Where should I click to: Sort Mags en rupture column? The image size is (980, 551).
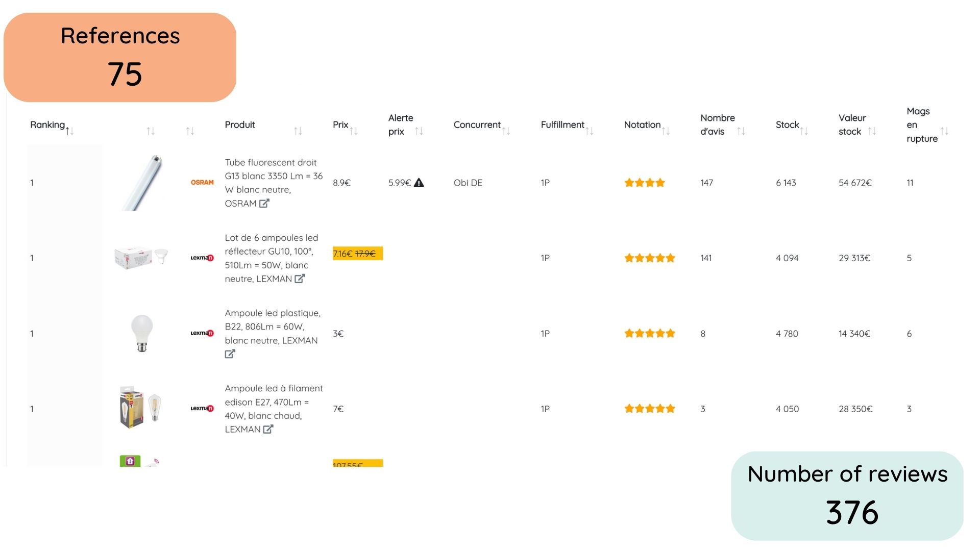coord(944,131)
